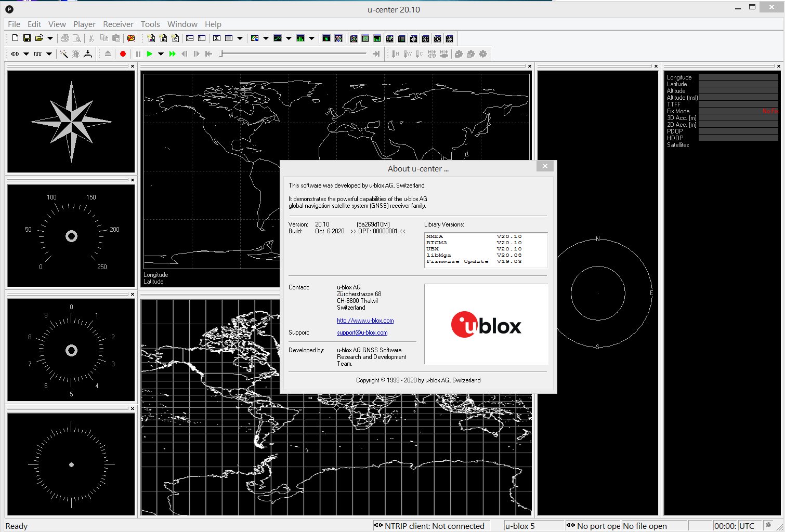The height and width of the screenshot is (532, 785).
Task: Click the player position slider handle
Action: click(221, 54)
